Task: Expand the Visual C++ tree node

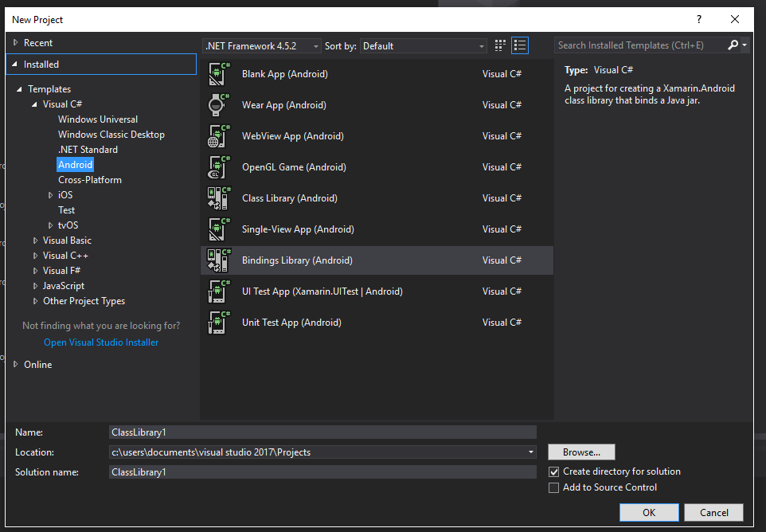Action: [x=35, y=256]
